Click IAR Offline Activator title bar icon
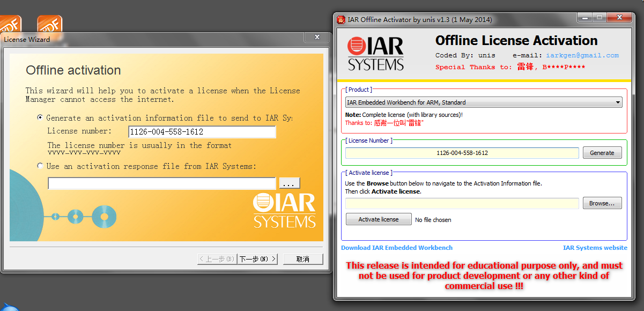The image size is (644, 311). 341,20
